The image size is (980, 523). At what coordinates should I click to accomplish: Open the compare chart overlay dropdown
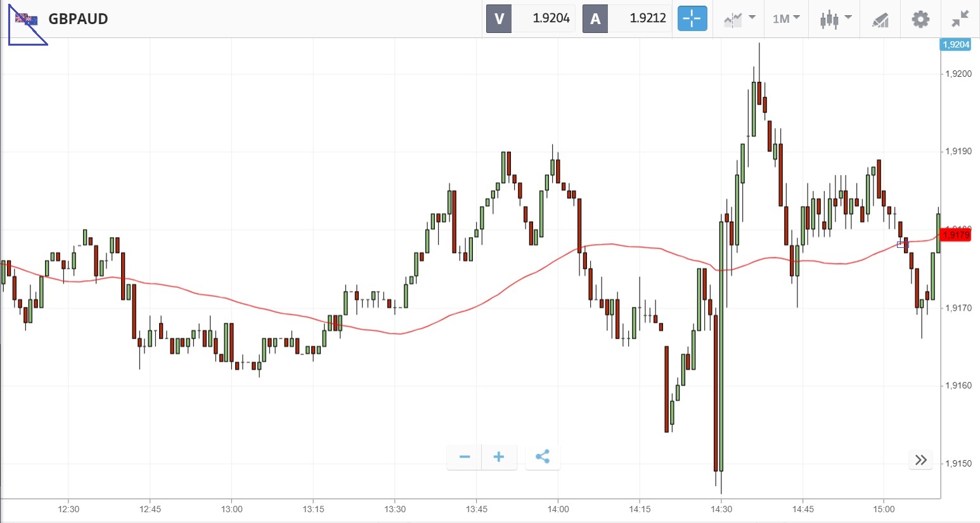point(739,19)
